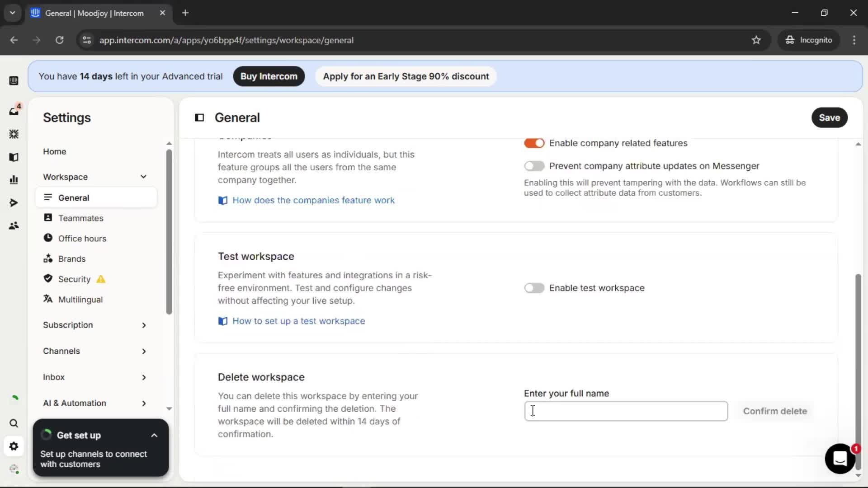Go back to previous page
868x488 pixels.
point(14,40)
